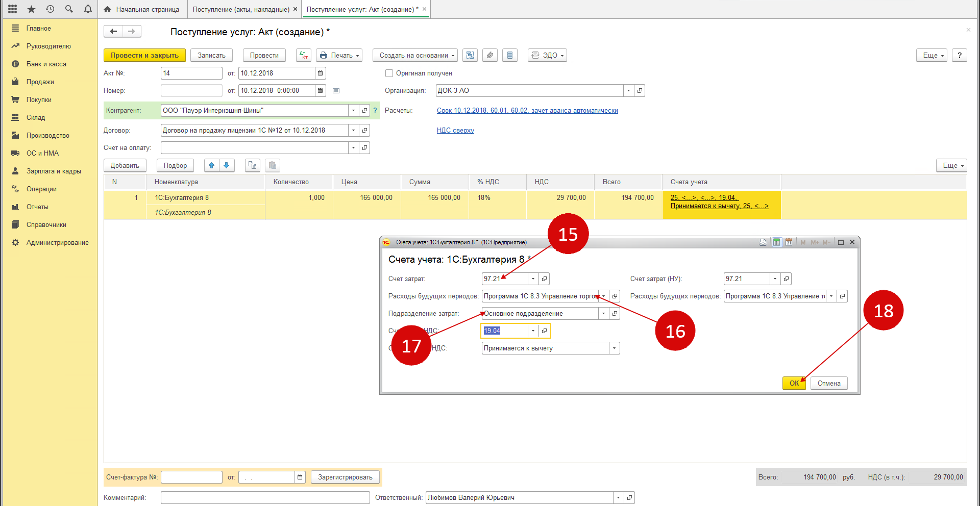980x506 pixels.
Task: Open Зарплата и кадры section
Action: 54,171
